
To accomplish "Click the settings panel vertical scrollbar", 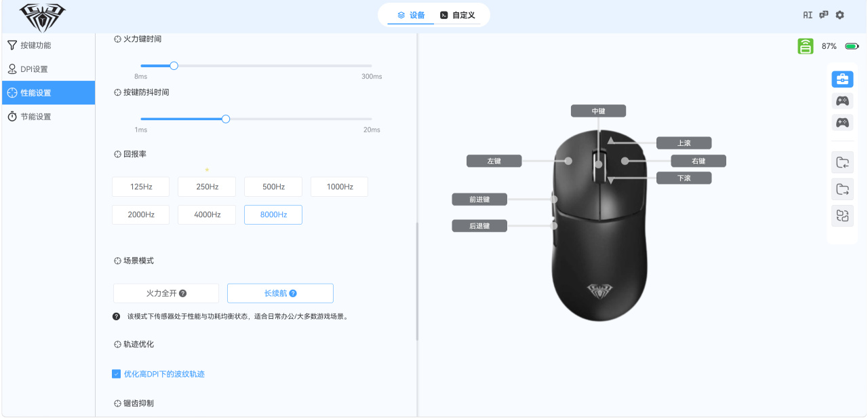I will click(417, 281).
